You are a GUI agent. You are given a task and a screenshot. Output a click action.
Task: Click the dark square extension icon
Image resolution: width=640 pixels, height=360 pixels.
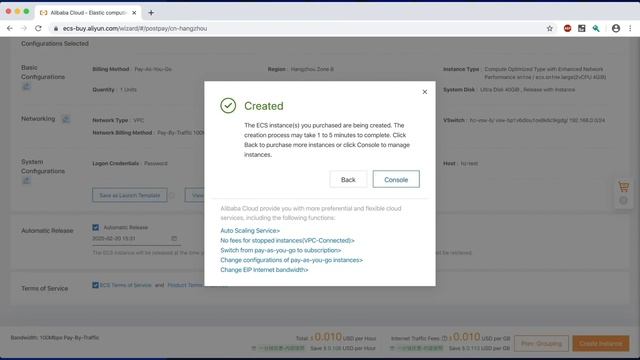(x=582, y=28)
